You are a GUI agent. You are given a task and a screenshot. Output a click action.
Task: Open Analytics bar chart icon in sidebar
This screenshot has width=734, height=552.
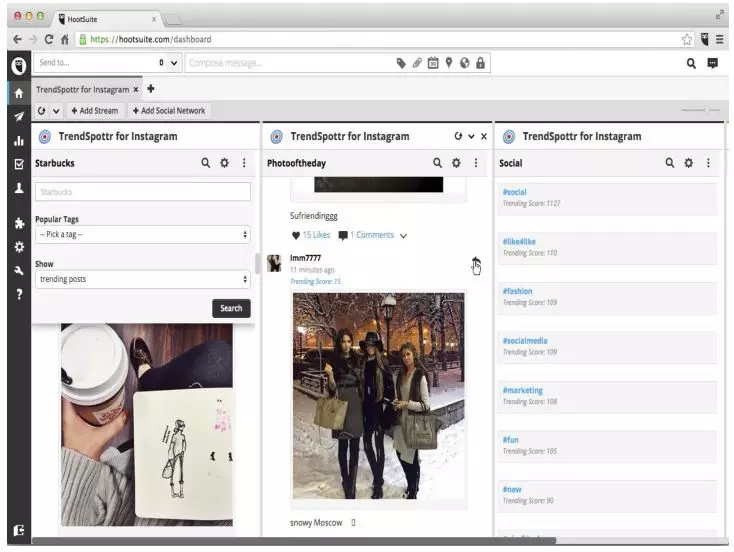(x=16, y=141)
